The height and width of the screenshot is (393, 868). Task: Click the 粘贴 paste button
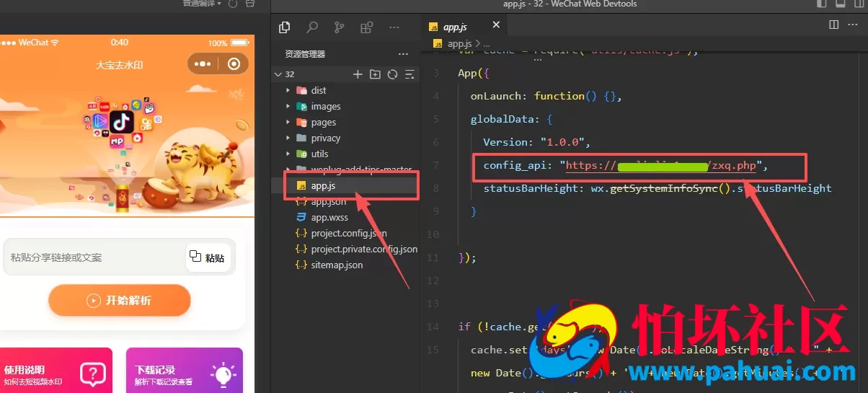[x=208, y=257]
